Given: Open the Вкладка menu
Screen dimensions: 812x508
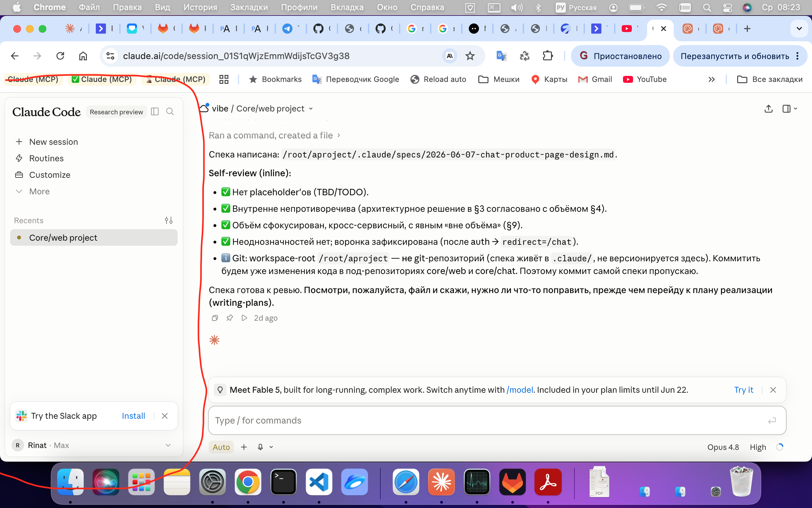Looking at the screenshot, I should click(347, 7).
